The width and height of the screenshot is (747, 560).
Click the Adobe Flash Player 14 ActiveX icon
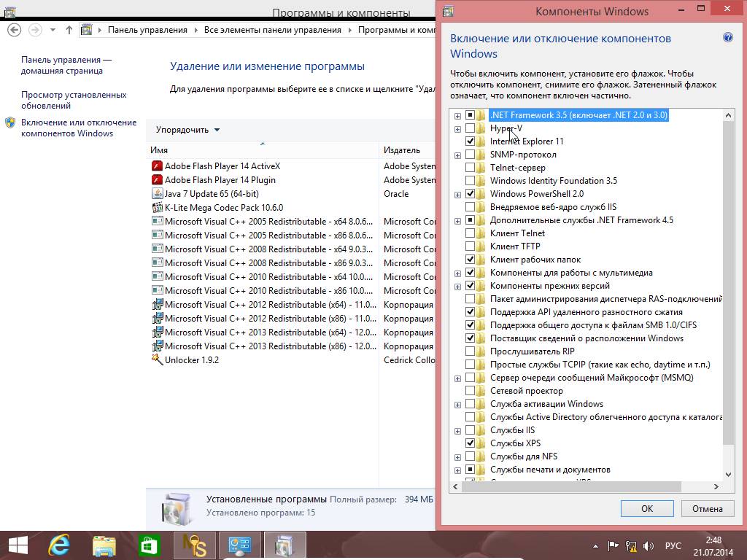(157, 166)
